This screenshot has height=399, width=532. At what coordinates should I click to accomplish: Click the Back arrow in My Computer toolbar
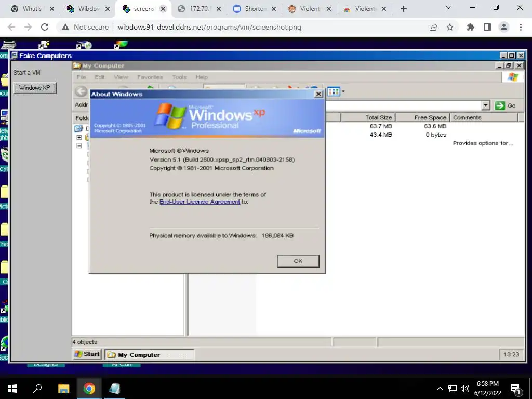point(81,91)
